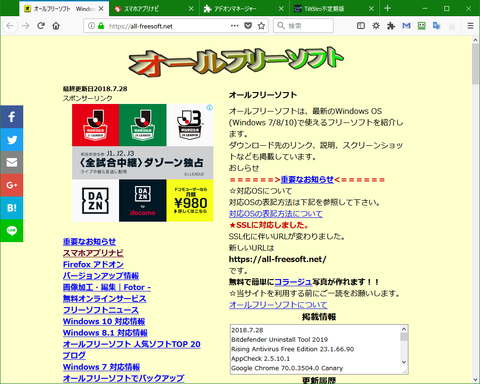Viewport: 480px width, 384px height.
Task: Switch to the スマホアプリナビ tab
Action: coord(155,9)
